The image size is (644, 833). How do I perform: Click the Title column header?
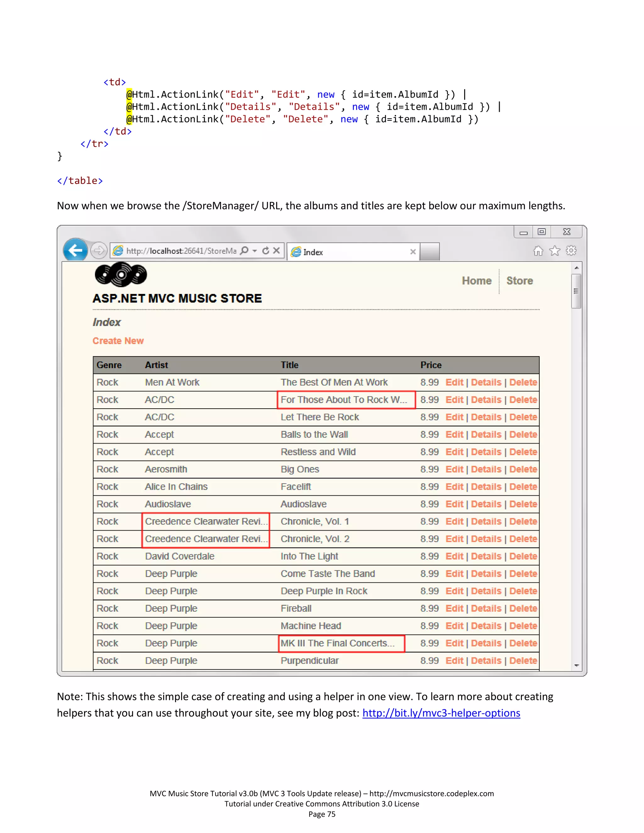point(290,365)
